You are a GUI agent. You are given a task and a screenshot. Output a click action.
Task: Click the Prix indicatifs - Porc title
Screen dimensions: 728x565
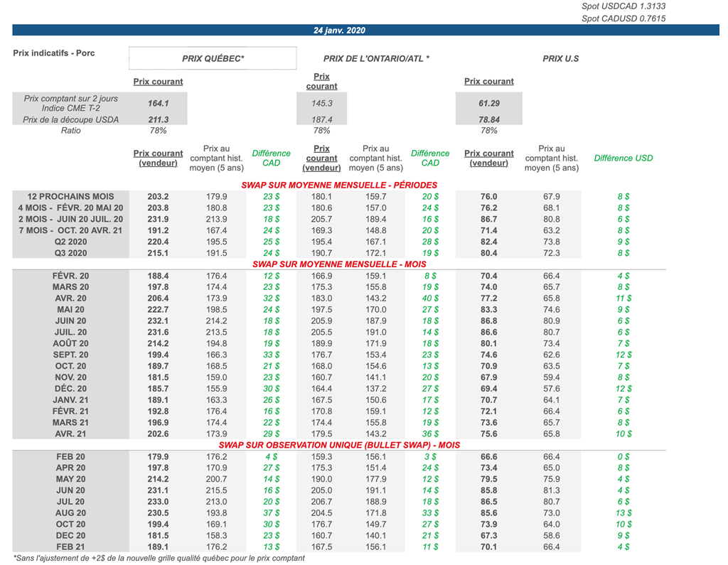click(x=54, y=53)
